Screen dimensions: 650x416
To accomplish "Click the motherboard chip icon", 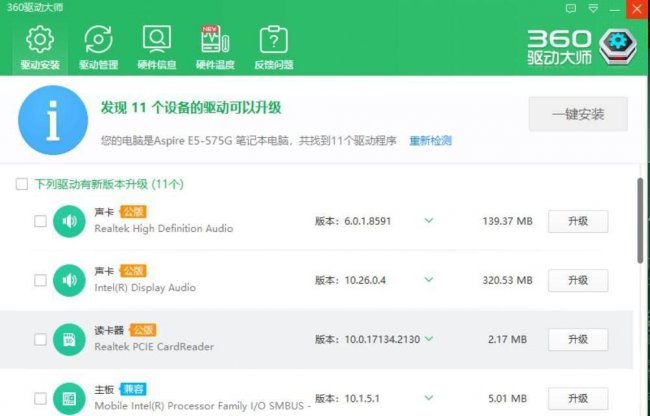I will 69,399.
